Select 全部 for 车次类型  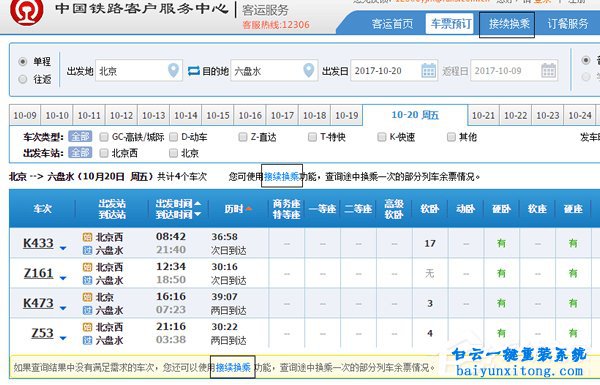click(80, 137)
